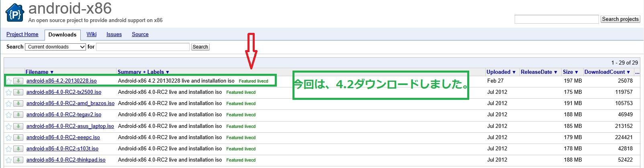Click the Search projects text field
The image size is (644, 168).
point(556,19)
